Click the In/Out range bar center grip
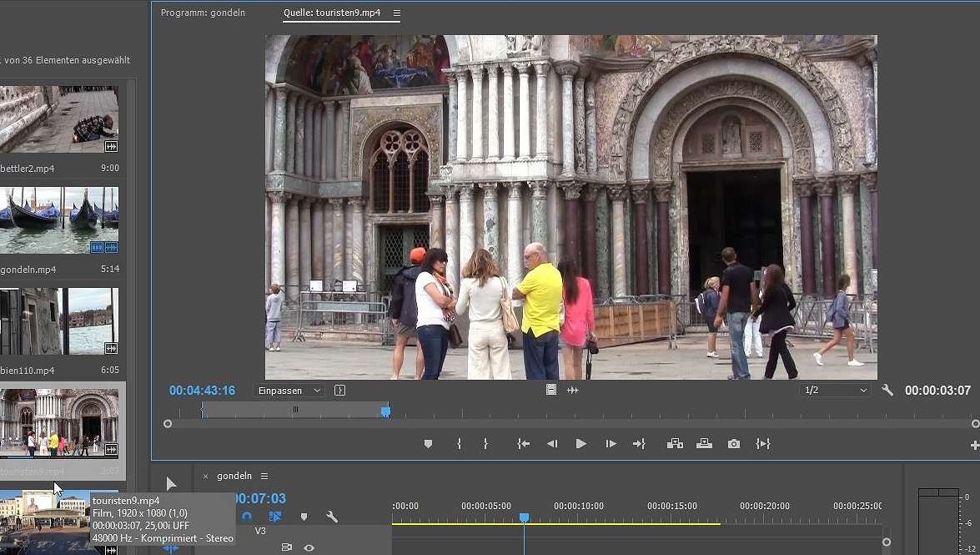Viewport: 980px width, 555px height. 295,410
